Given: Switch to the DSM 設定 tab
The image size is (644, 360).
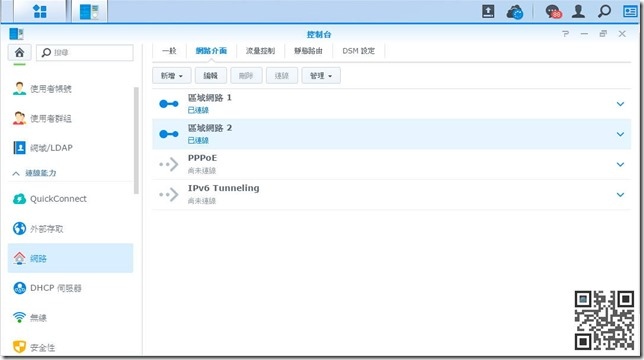Looking at the screenshot, I should click(359, 51).
